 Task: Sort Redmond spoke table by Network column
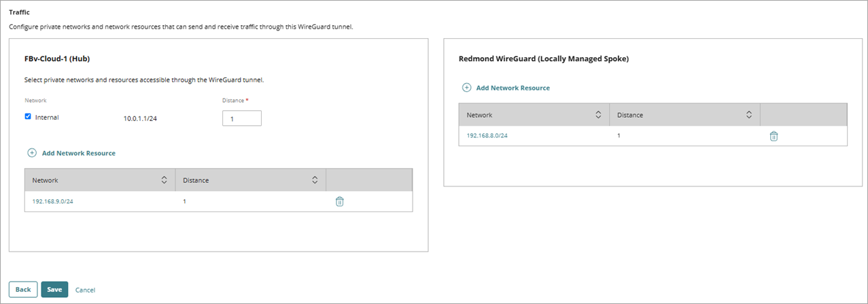coord(597,115)
